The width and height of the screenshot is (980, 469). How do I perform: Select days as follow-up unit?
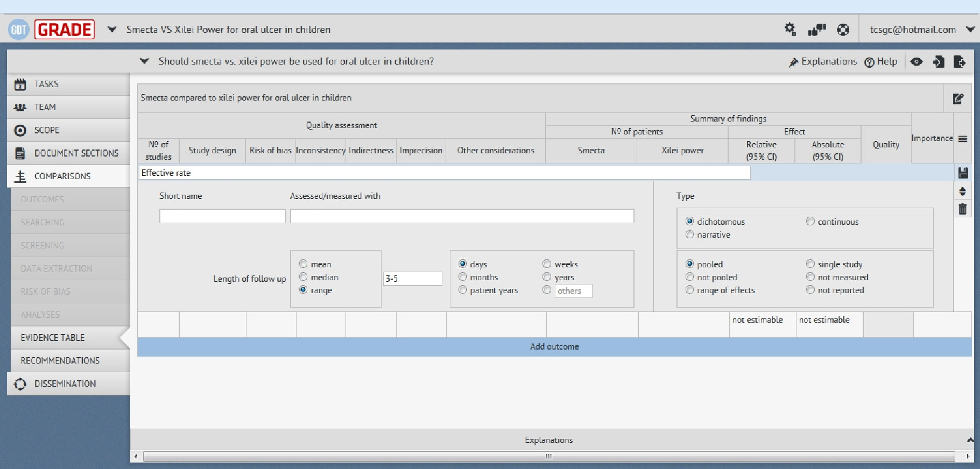click(462, 264)
